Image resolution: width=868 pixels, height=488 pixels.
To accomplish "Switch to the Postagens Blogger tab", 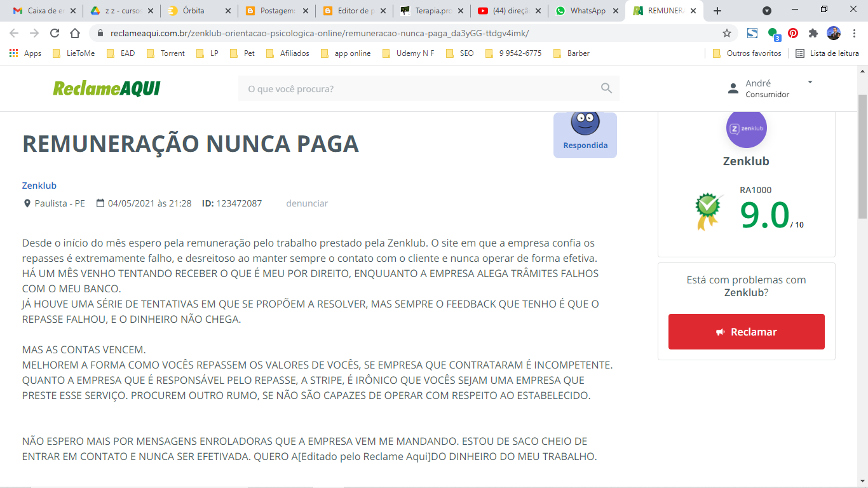I will click(x=277, y=11).
